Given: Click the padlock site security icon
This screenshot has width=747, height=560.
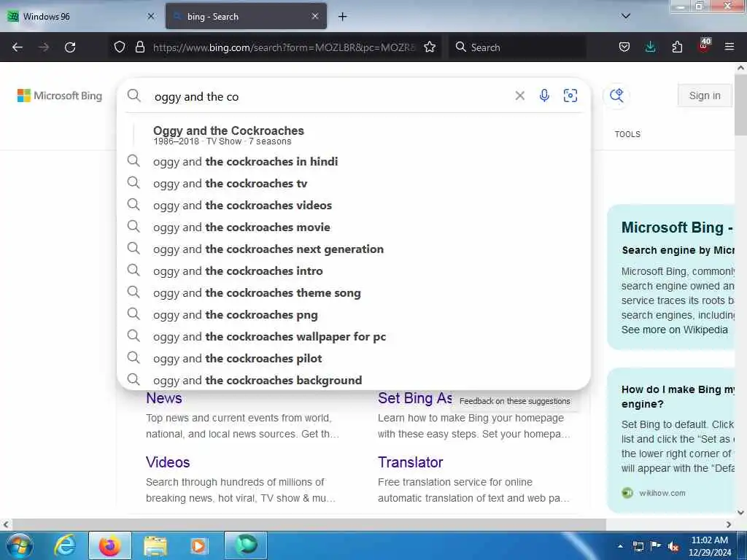Looking at the screenshot, I should click(x=139, y=47).
